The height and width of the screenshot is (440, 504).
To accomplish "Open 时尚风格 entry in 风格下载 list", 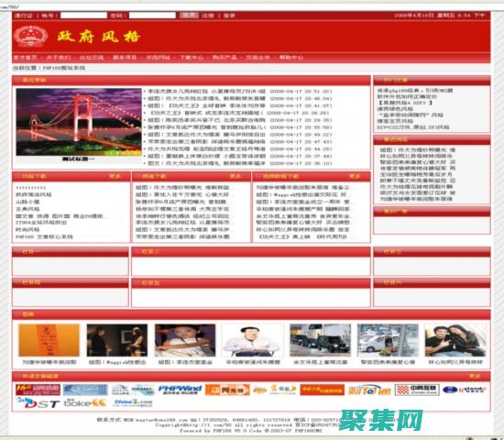I will click(27, 229).
